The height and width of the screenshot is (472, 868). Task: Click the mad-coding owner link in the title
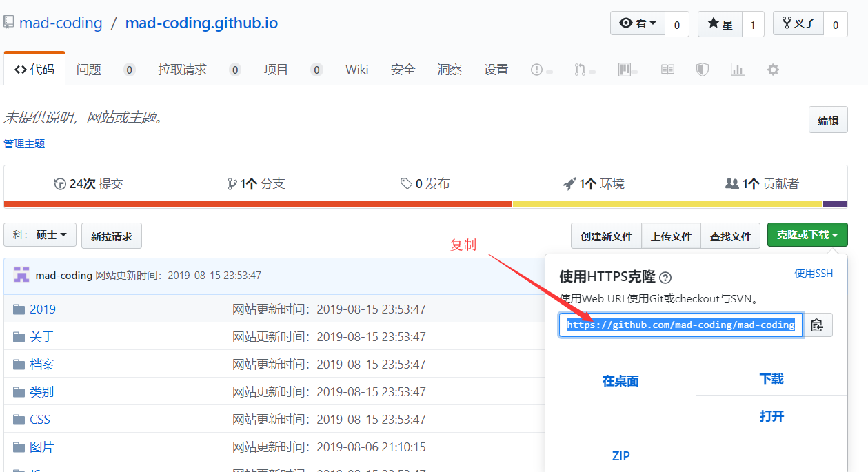pos(61,23)
